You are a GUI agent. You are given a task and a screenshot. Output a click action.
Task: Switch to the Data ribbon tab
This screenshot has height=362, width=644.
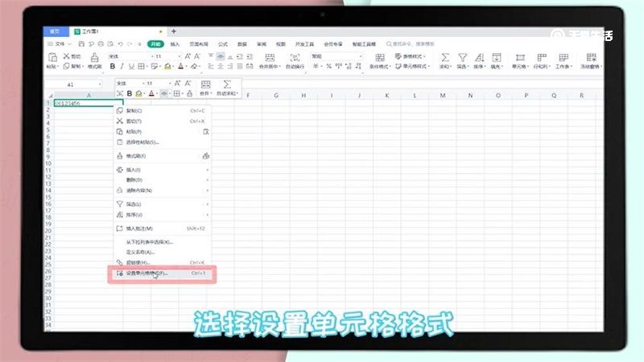coord(242,44)
